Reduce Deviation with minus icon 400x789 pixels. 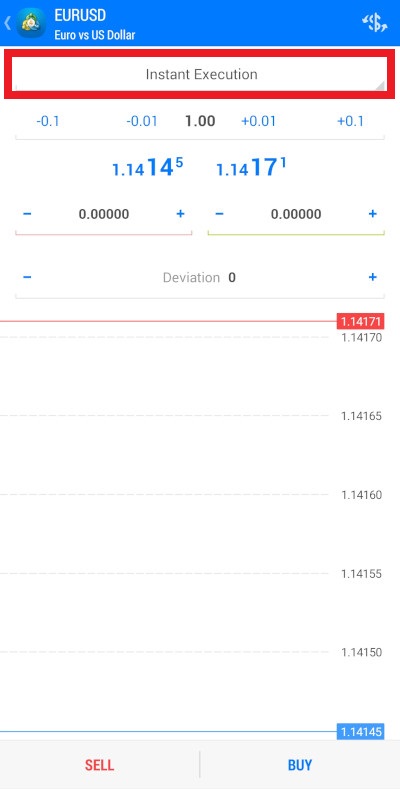coord(27,277)
